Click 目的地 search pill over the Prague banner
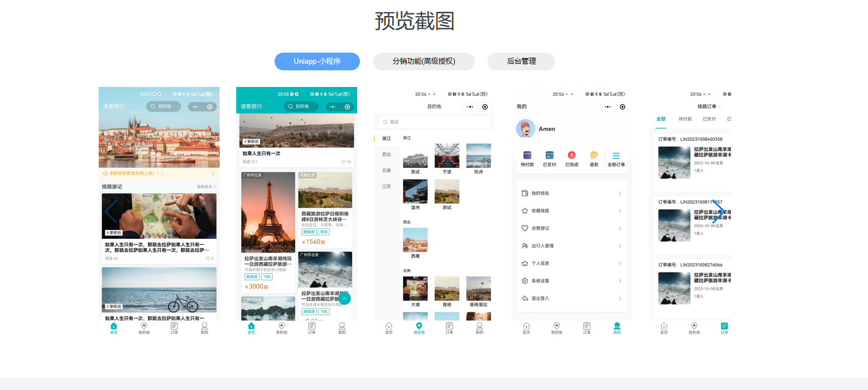Image resolution: width=868 pixels, height=390 pixels. (x=164, y=106)
